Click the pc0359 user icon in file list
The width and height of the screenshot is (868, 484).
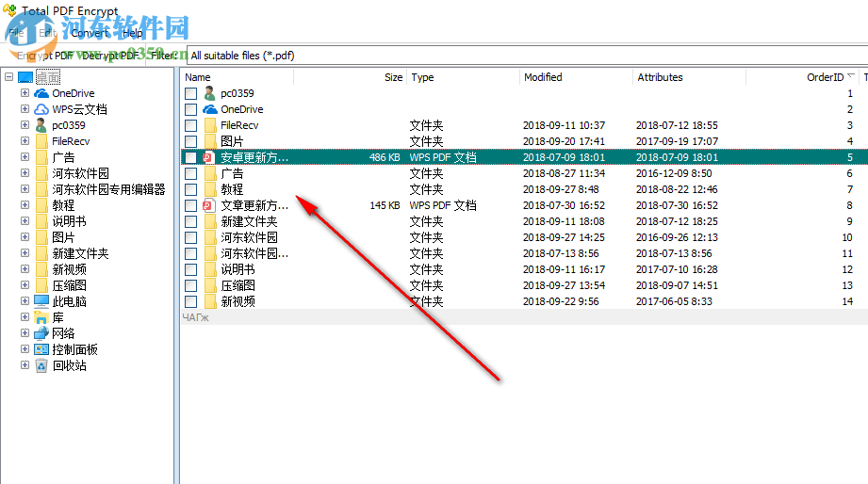point(209,93)
